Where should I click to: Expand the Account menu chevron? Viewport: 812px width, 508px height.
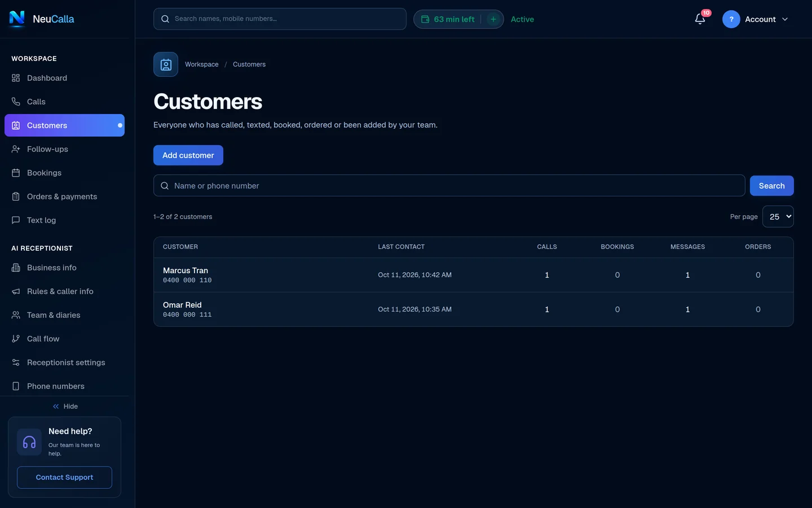[x=785, y=19]
